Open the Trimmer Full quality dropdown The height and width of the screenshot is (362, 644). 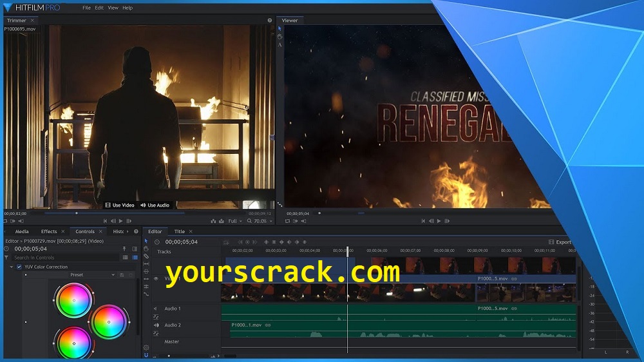click(235, 221)
